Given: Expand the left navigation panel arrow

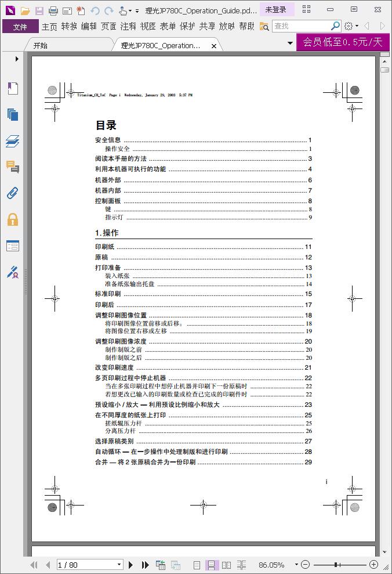Looking at the screenshot, I should pos(17,59).
